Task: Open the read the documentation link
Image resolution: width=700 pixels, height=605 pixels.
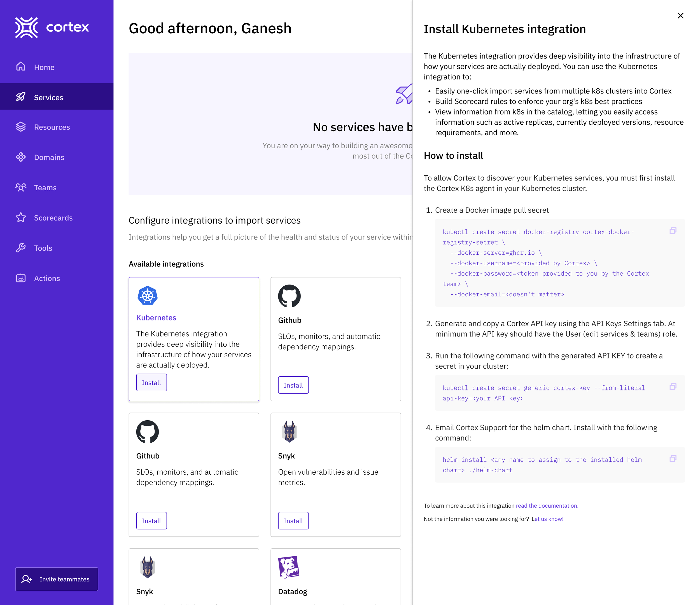Action: click(x=547, y=506)
